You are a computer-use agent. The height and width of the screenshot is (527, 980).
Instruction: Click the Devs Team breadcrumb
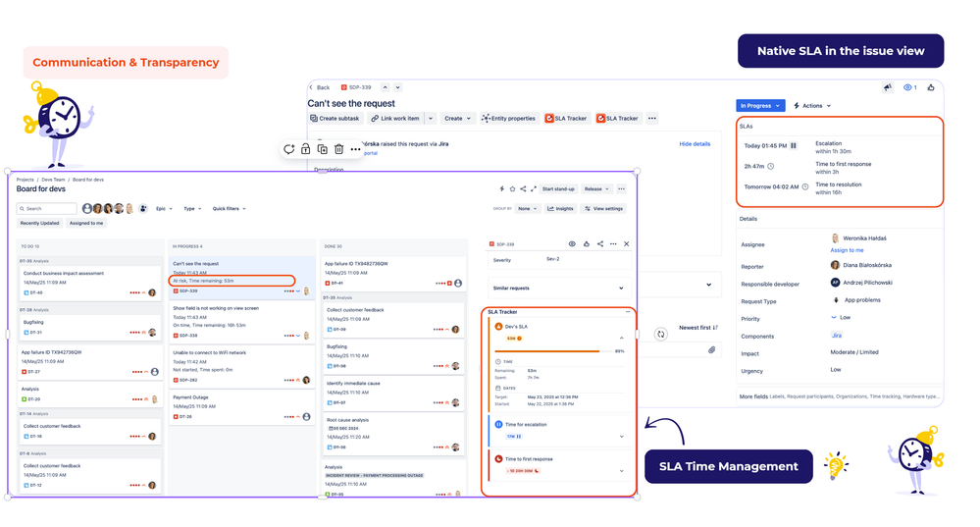pyautogui.click(x=53, y=180)
